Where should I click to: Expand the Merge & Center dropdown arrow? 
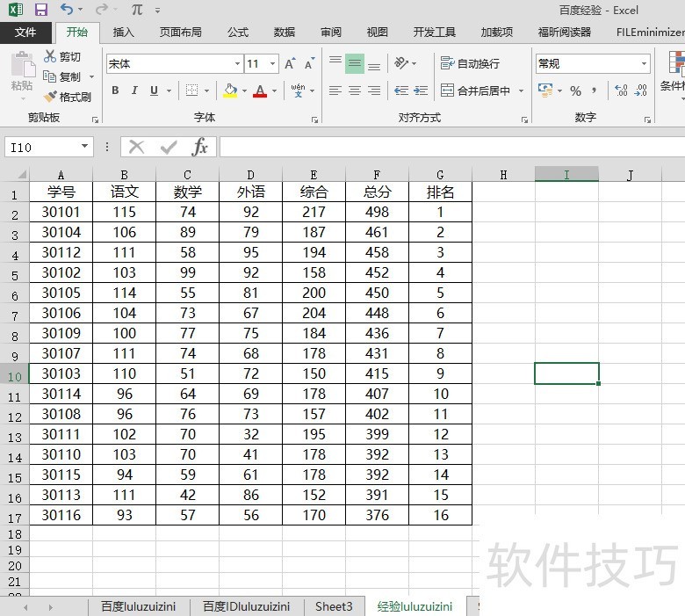pyautogui.click(x=521, y=91)
